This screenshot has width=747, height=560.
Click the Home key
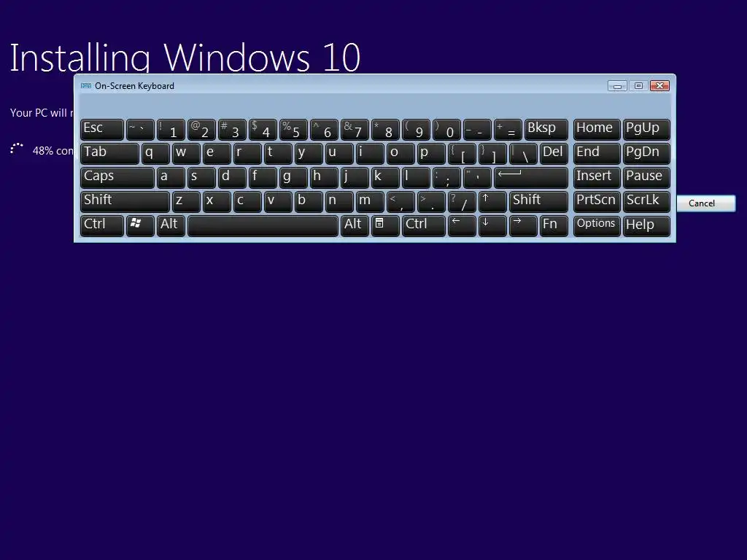pyautogui.click(x=597, y=130)
